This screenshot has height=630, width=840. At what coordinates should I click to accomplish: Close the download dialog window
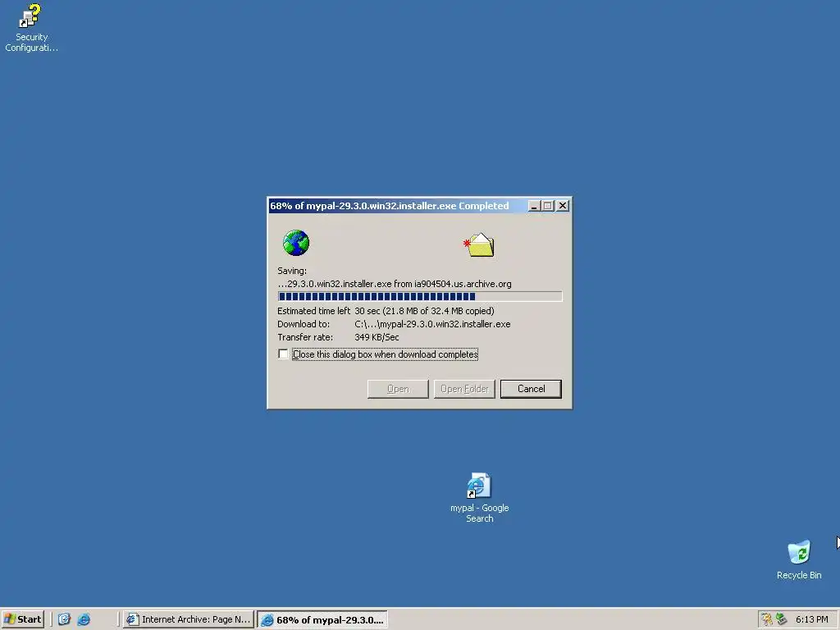[x=563, y=206]
